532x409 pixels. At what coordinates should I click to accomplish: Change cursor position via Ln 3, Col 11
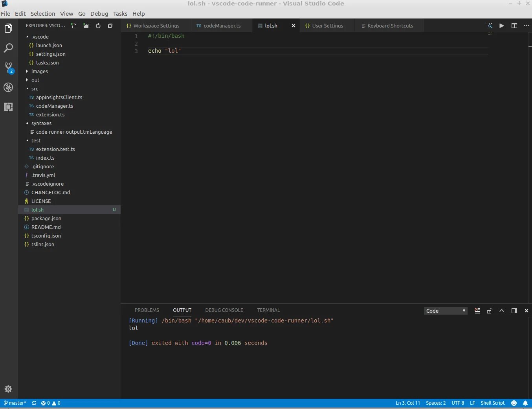pos(408,403)
